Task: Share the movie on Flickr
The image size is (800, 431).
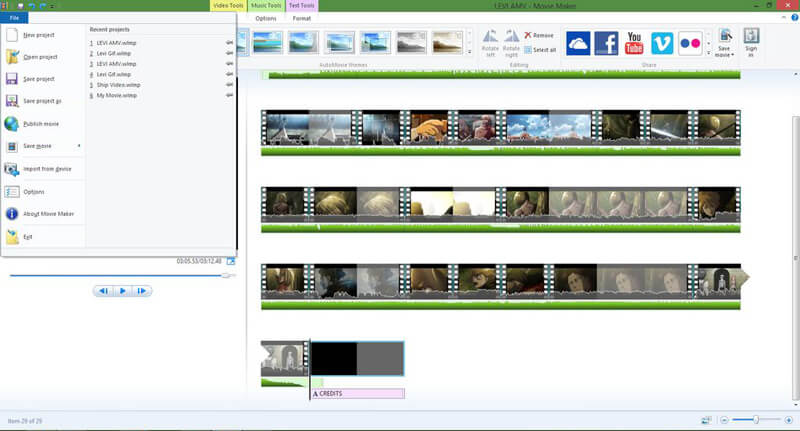Action: 690,43
